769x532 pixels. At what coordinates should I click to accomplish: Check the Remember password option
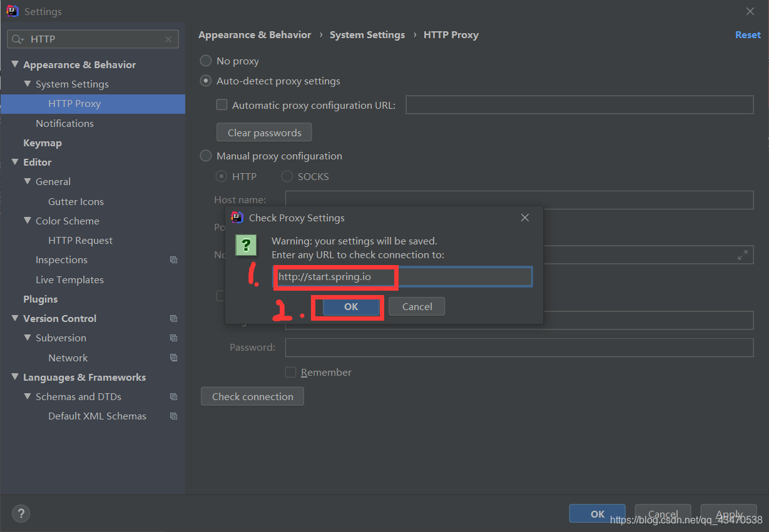pyautogui.click(x=291, y=372)
